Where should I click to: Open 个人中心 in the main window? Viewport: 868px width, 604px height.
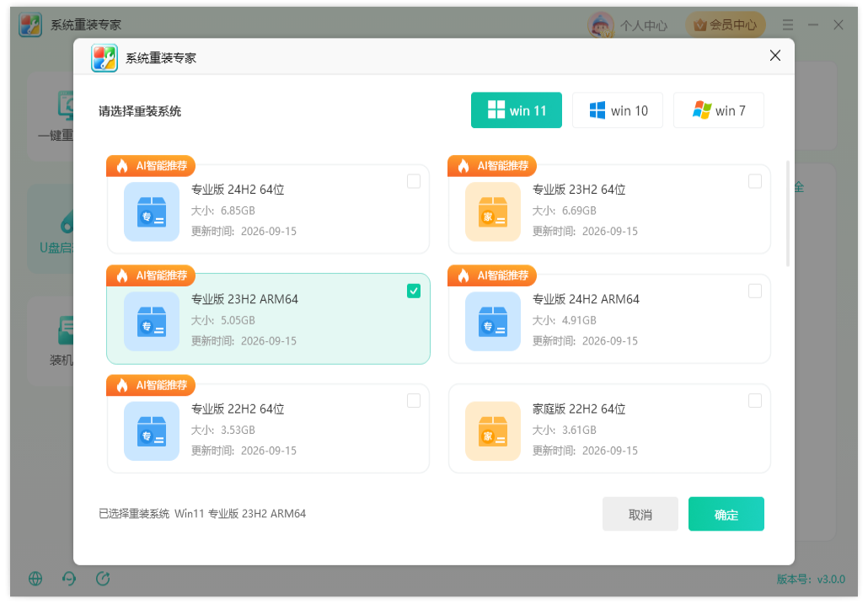[644, 25]
